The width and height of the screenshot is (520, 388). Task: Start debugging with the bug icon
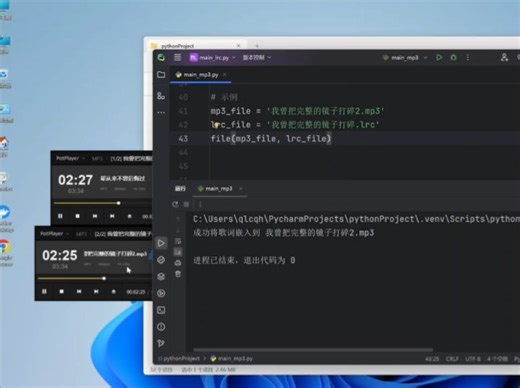pyautogui.click(x=453, y=57)
